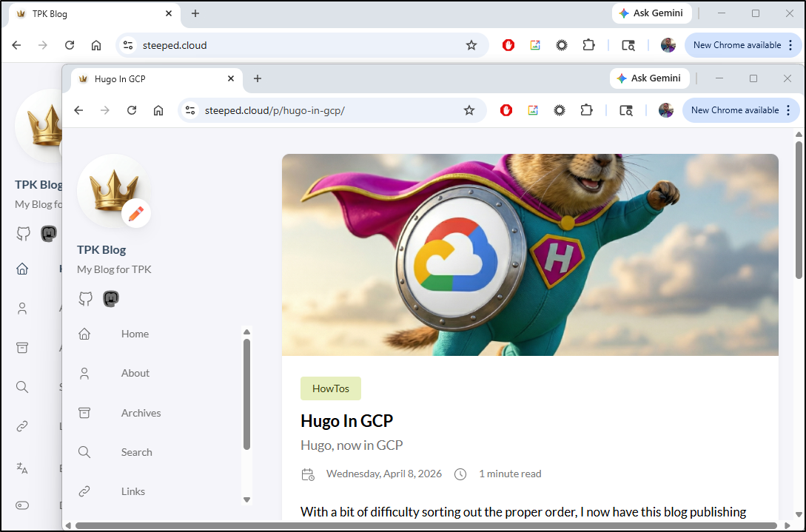Open the Archives menu item
This screenshot has height=532, width=806.
(141, 413)
